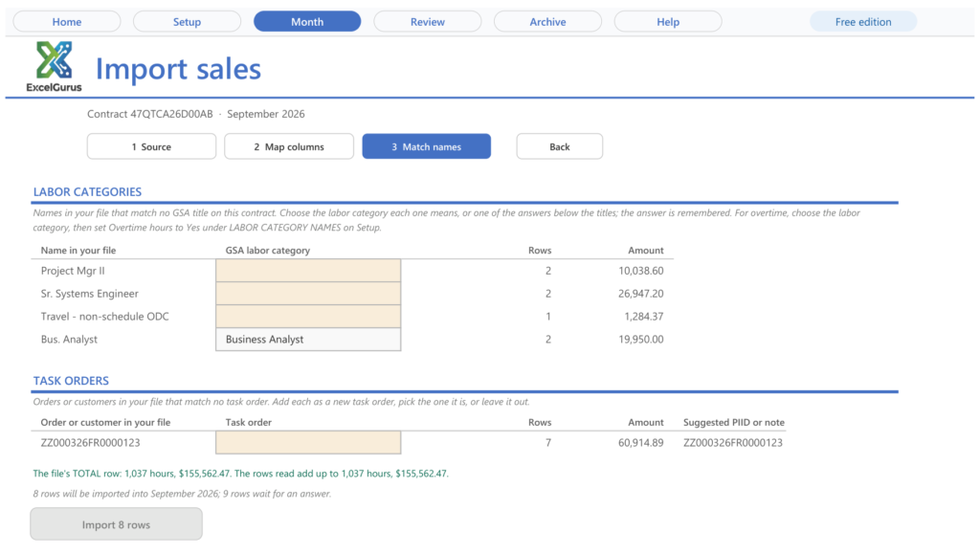This screenshot has width=980, height=553.
Task: Click the Import 8 rows button
Action: pos(116,524)
